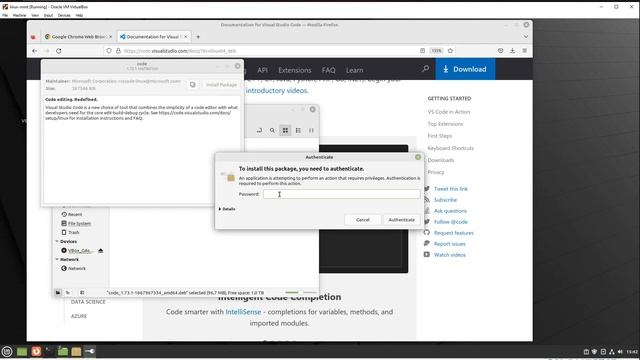Adjust the file manager zoom slider
The width and height of the screenshot is (640, 360).
point(300,292)
